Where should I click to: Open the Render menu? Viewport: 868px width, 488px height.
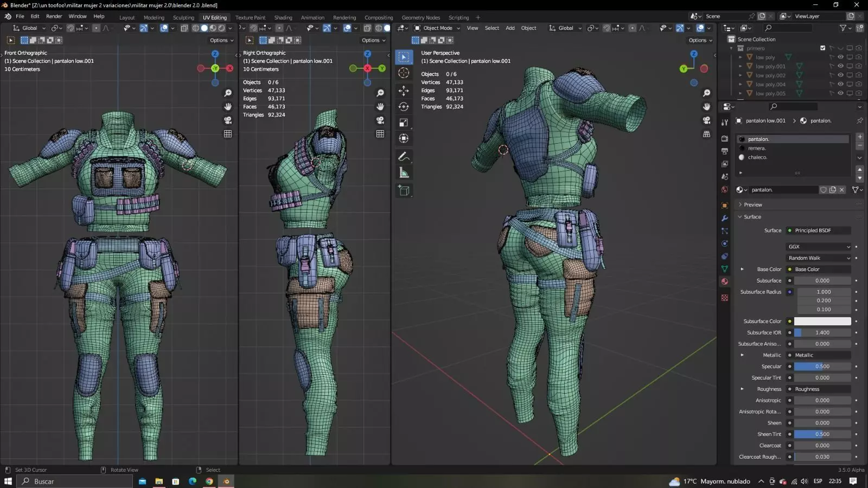tap(54, 16)
